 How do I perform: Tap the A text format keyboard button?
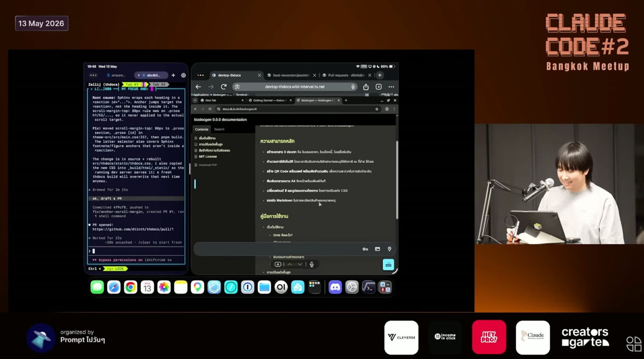click(x=278, y=265)
